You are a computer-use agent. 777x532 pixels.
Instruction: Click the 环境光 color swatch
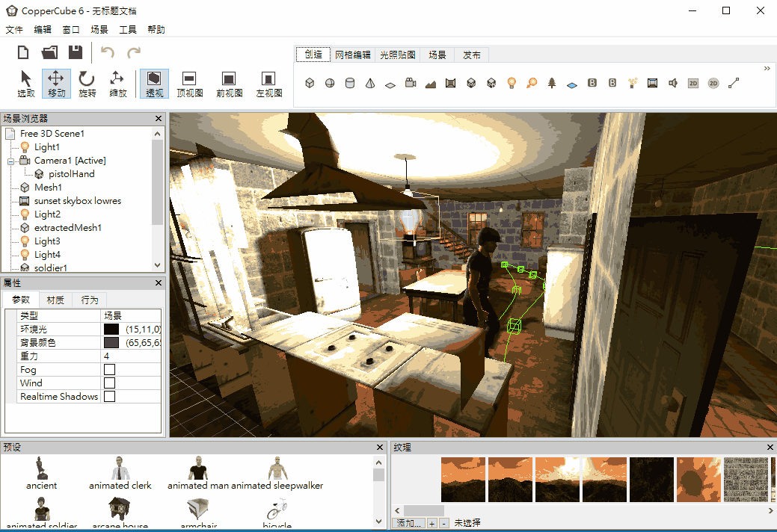111,330
